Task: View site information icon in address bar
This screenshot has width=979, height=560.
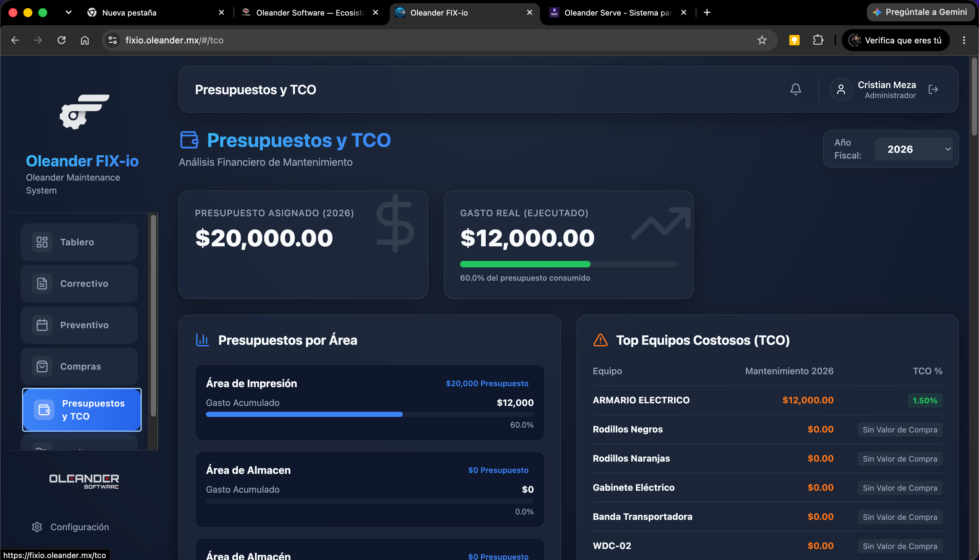Action: coord(113,40)
